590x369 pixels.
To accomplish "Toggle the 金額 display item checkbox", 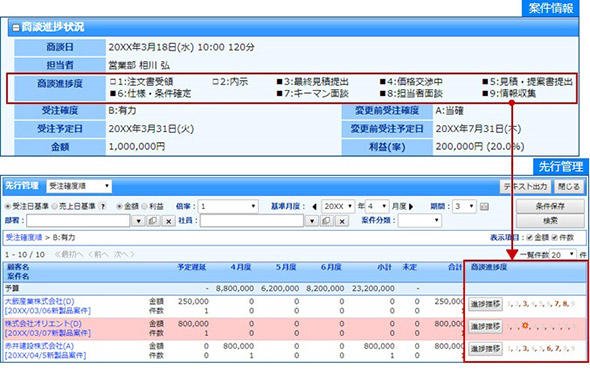I will click(x=529, y=237).
